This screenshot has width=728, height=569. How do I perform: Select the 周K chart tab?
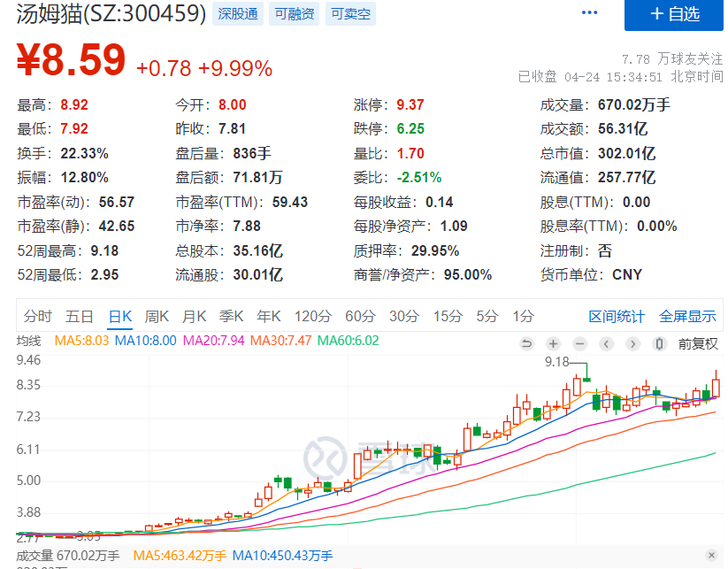tap(157, 316)
